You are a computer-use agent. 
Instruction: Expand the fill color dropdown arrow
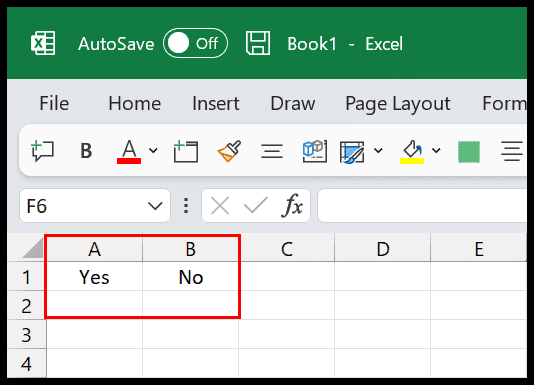[436, 150]
